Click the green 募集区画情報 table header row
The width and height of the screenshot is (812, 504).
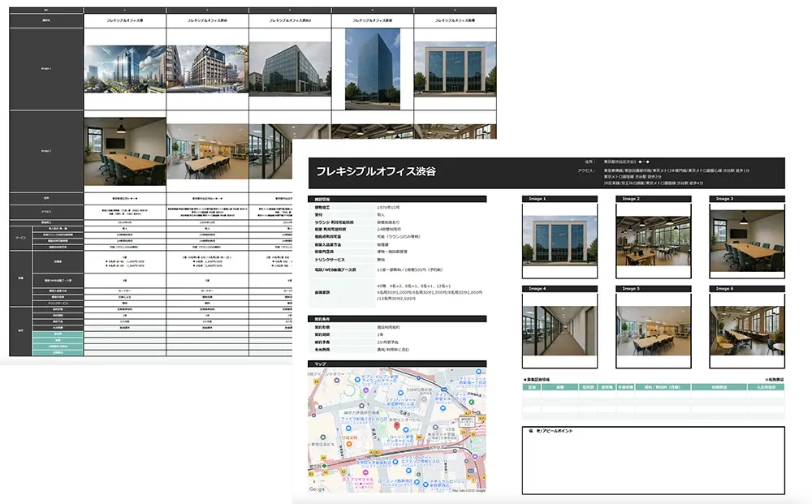[653, 387]
